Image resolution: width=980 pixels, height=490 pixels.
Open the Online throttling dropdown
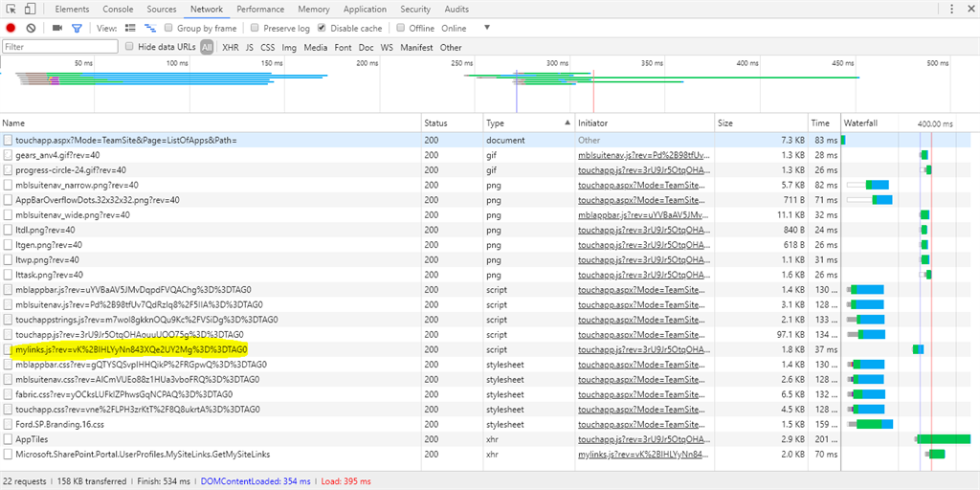466,28
